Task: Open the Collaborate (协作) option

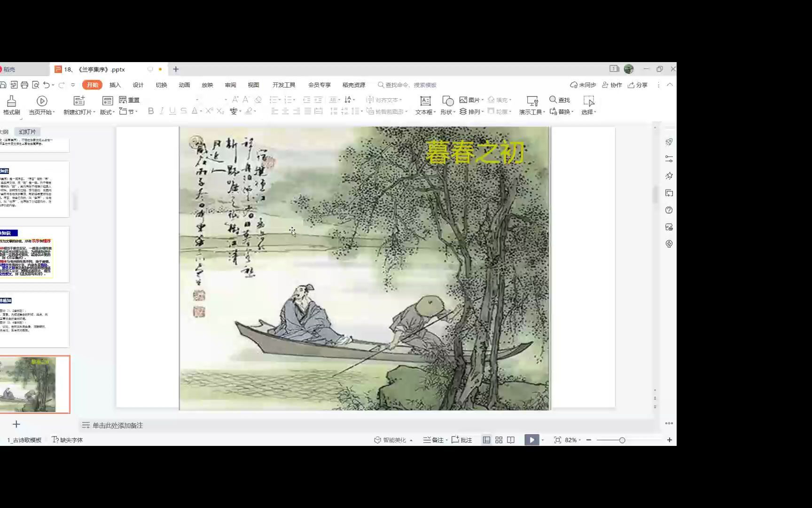Action: [x=612, y=85]
